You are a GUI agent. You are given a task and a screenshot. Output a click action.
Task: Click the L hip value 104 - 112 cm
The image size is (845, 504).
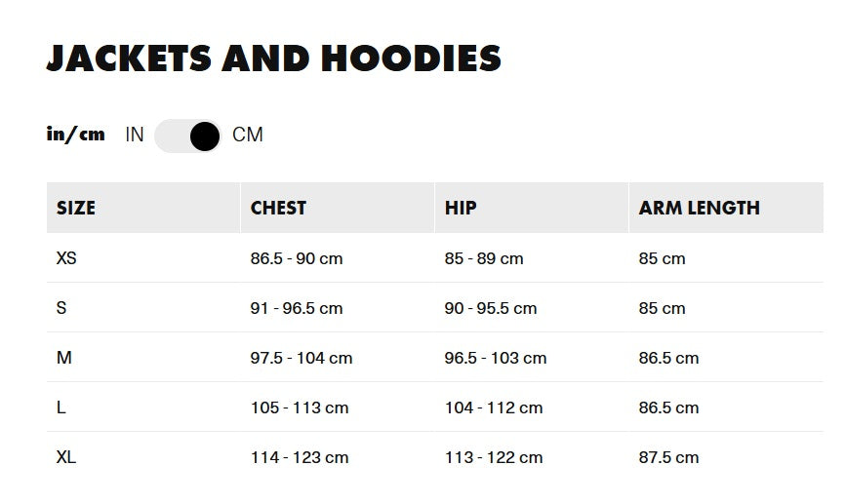(x=494, y=407)
